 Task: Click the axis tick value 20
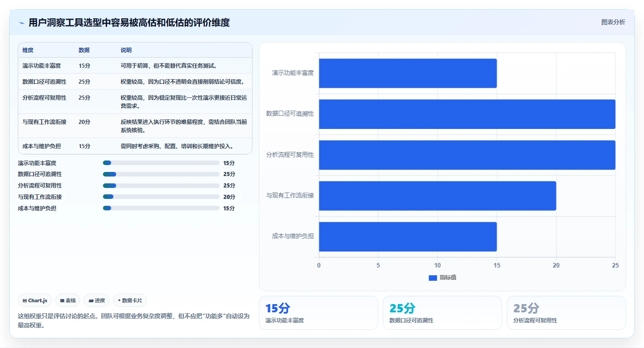click(x=556, y=266)
